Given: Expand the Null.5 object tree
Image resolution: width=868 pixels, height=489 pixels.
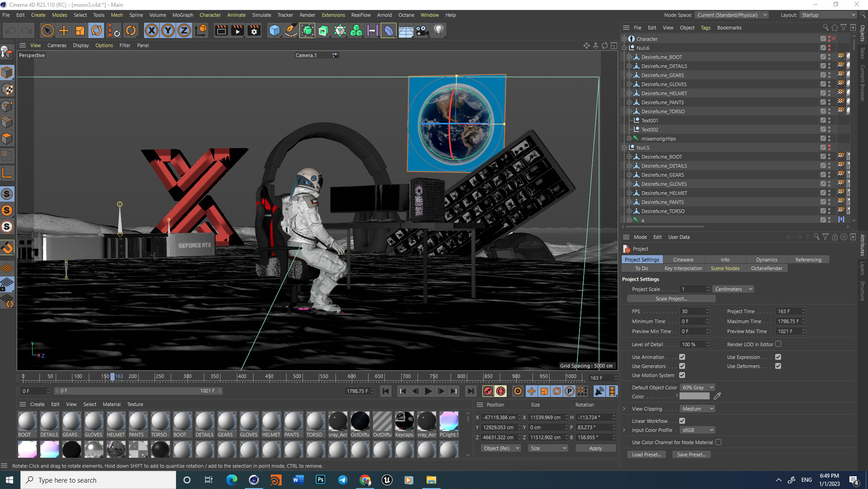Looking at the screenshot, I should 625,148.
